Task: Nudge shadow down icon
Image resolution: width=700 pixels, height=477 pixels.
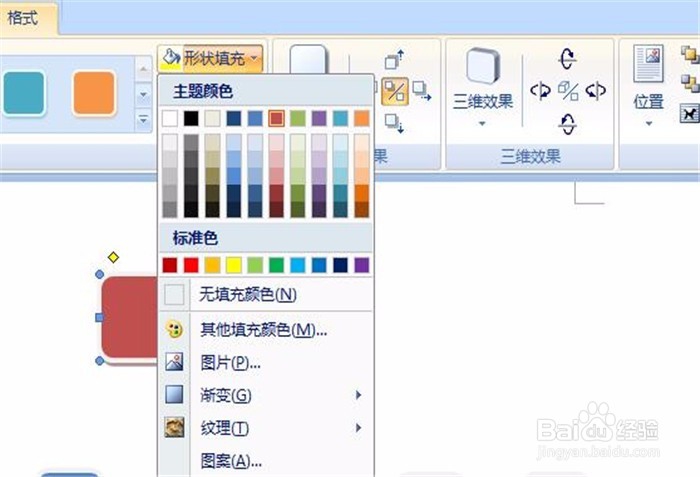Action: click(x=395, y=123)
